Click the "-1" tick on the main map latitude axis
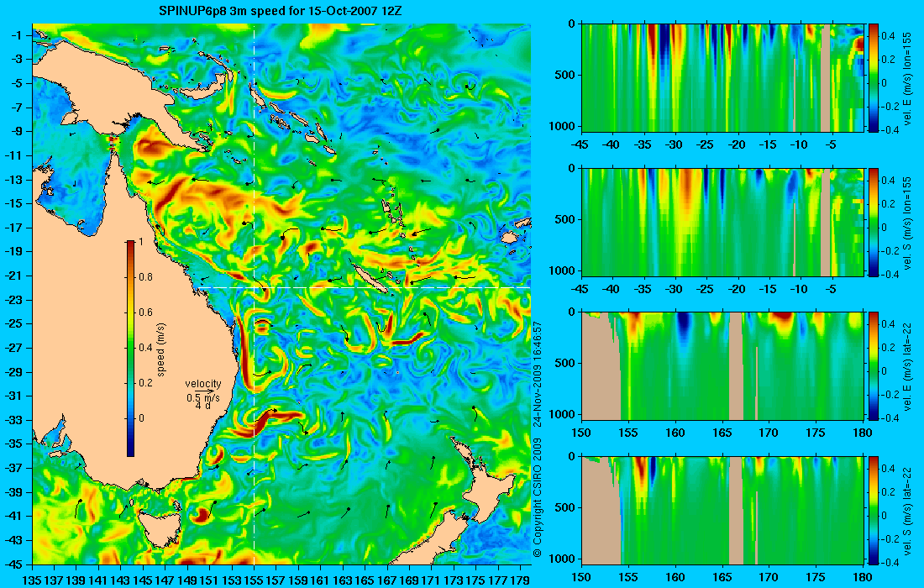The image size is (924, 588). tap(17, 35)
